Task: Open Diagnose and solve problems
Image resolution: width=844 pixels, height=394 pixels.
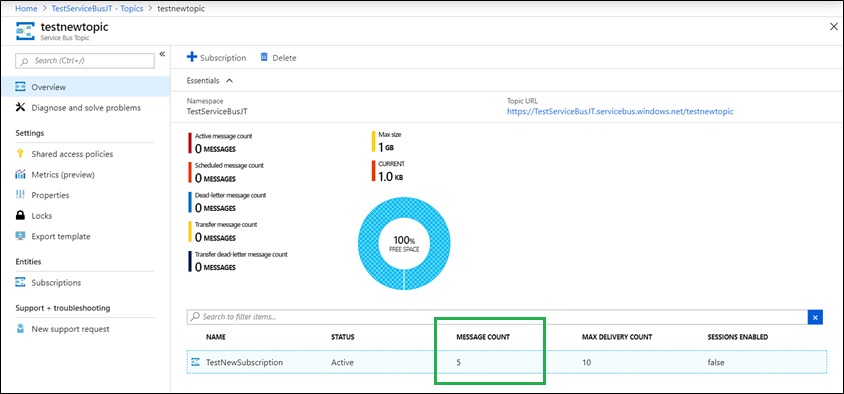Action: [x=85, y=108]
